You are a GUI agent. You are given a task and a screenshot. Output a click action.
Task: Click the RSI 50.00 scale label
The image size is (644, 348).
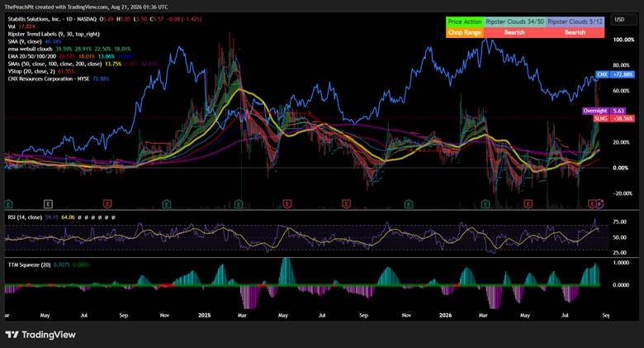point(619,237)
